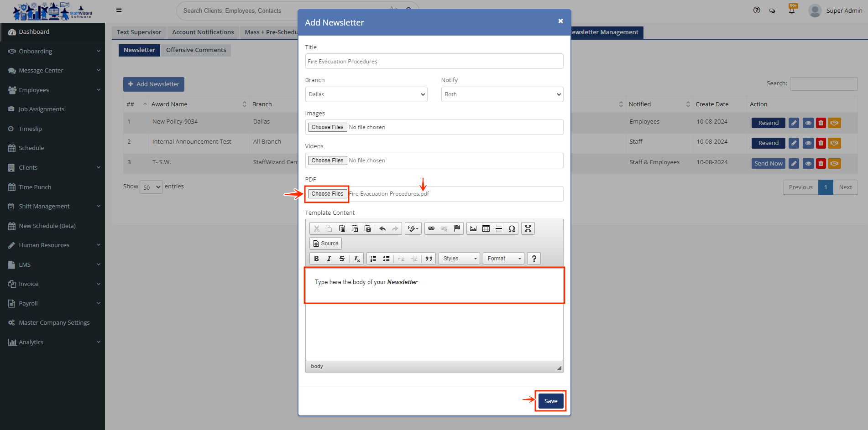
Task: Click the Link icon in the editor toolbar
Action: [x=431, y=228]
